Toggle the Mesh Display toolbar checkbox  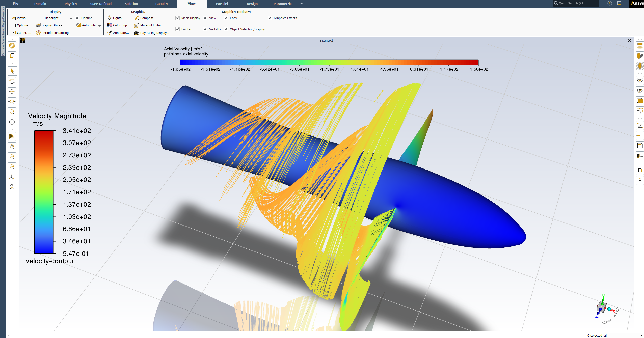178,18
